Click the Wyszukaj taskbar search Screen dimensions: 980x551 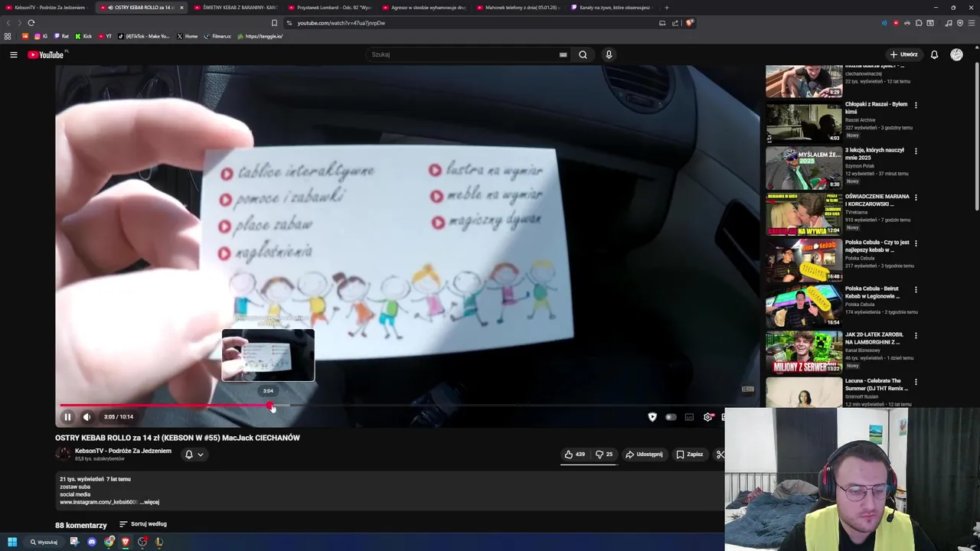(x=44, y=542)
